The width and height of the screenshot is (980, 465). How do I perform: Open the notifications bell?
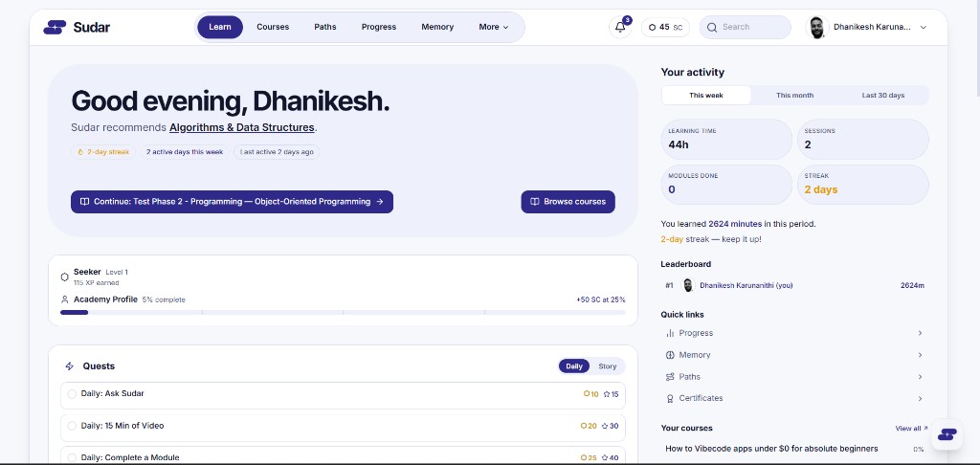pyautogui.click(x=620, y=27)
